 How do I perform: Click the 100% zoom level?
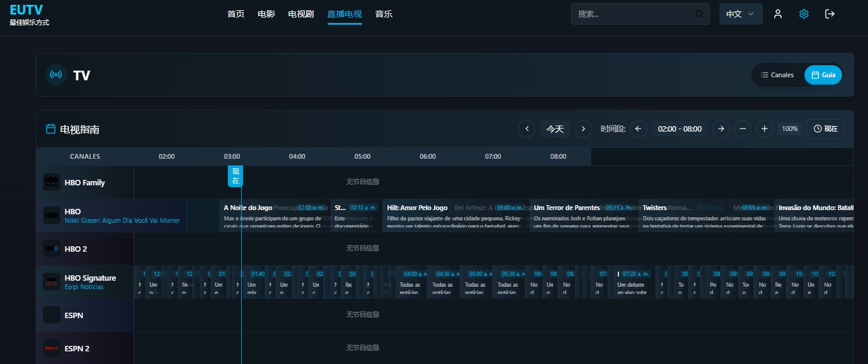tap(789, 129)
